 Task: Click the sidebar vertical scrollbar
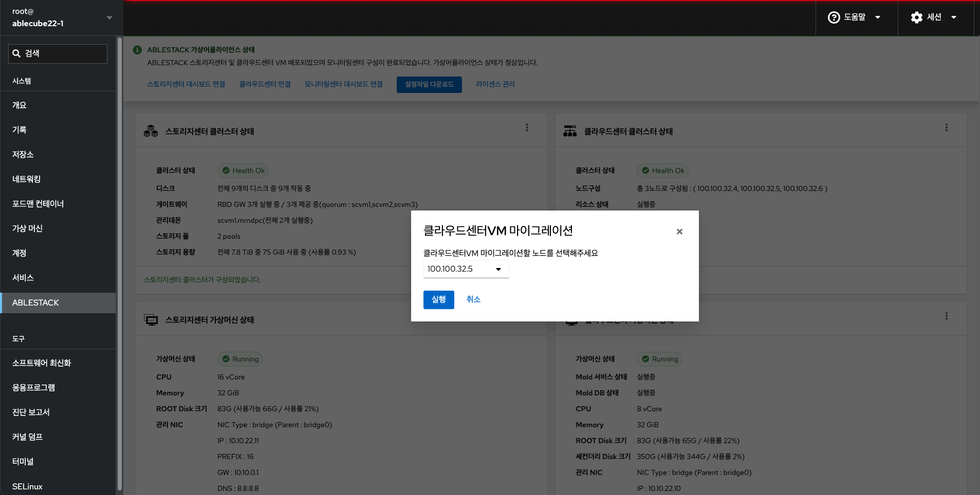[x=120, y=257]
